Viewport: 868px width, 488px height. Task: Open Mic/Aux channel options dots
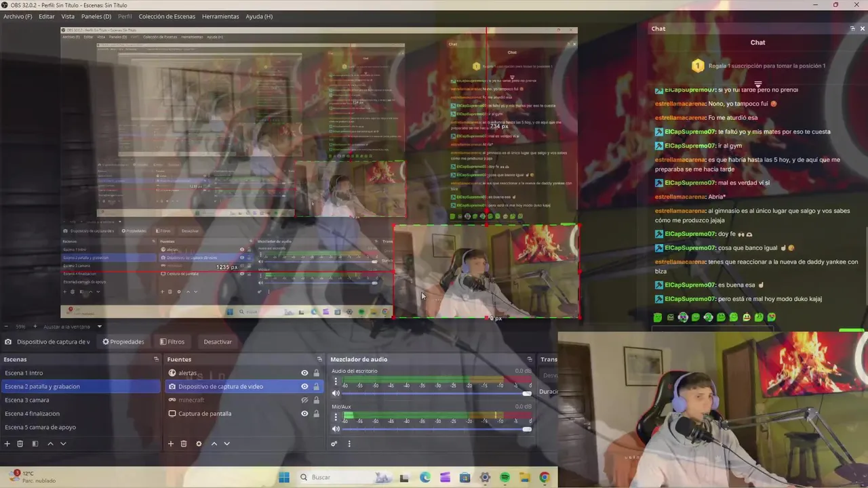tap(336, 418)
